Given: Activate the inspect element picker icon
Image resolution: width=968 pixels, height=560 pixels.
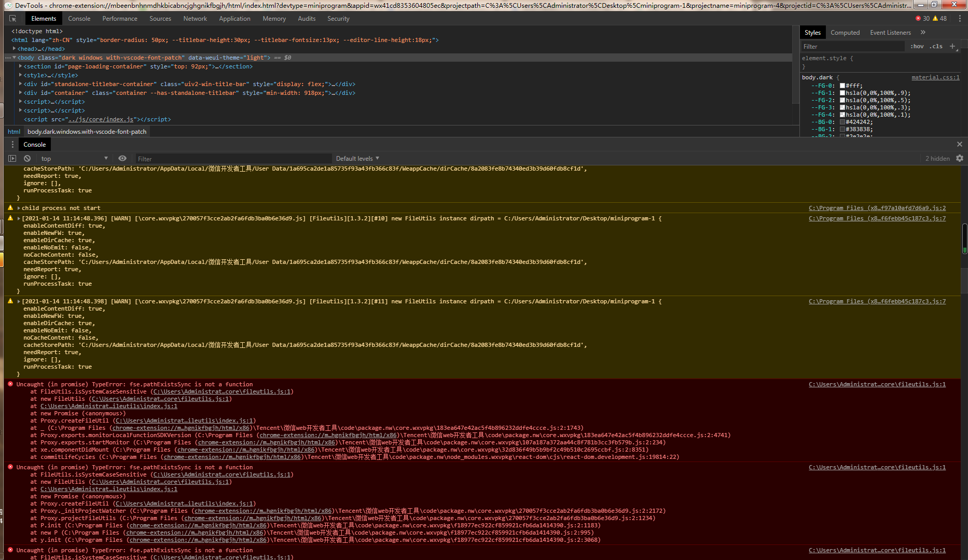Looking at the screenshot, I should click(12, 19).
